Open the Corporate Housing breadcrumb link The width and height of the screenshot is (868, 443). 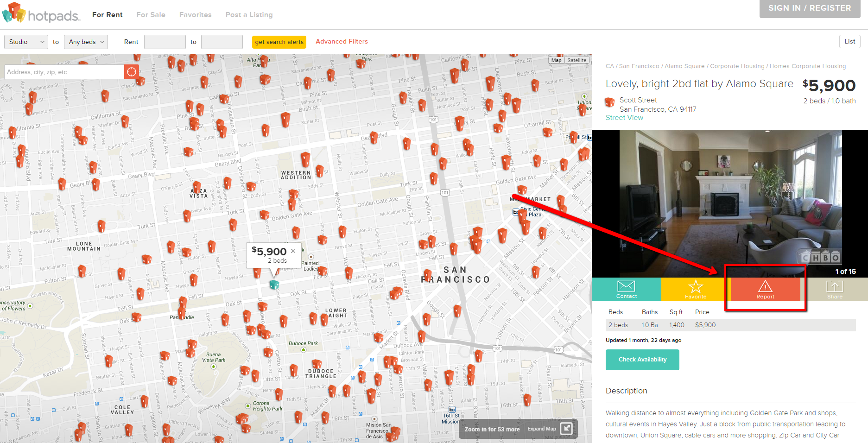click(737, 66)
